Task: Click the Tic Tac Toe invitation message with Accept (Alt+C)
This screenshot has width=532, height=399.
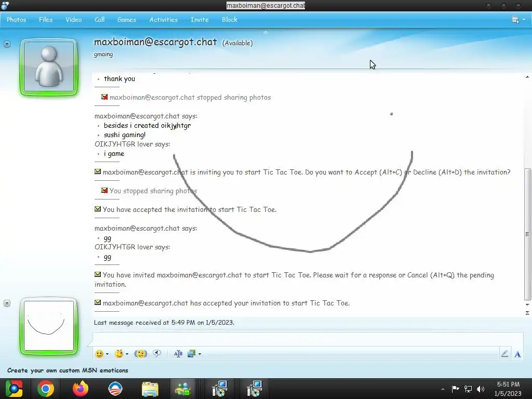Action: pyautogui.click(x=302, y=172)
